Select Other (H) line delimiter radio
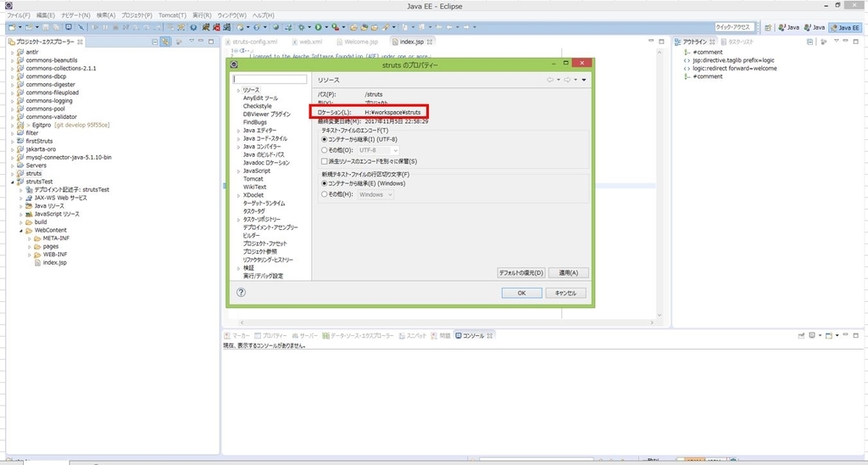 pyautogui.click(x=325, y=194)
